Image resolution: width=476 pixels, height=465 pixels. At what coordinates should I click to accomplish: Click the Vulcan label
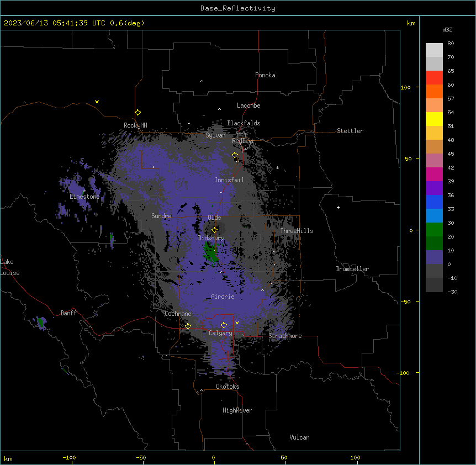point(299,437)
